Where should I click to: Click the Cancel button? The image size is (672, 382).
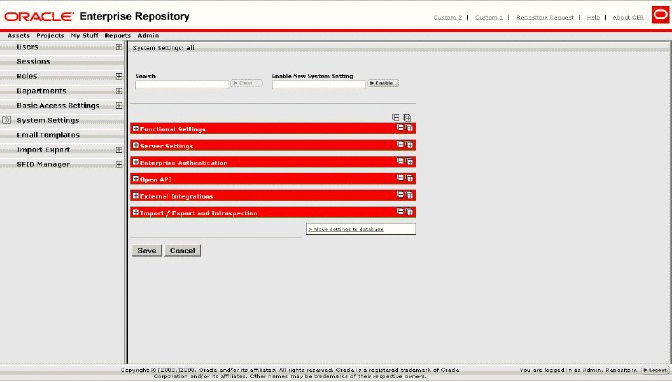(x=183, y=250)
